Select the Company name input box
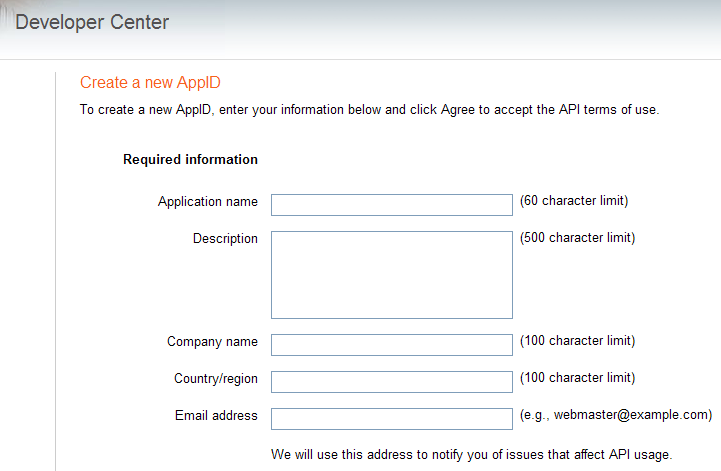This screenshot has width=721, height=471. pos(392,345)
